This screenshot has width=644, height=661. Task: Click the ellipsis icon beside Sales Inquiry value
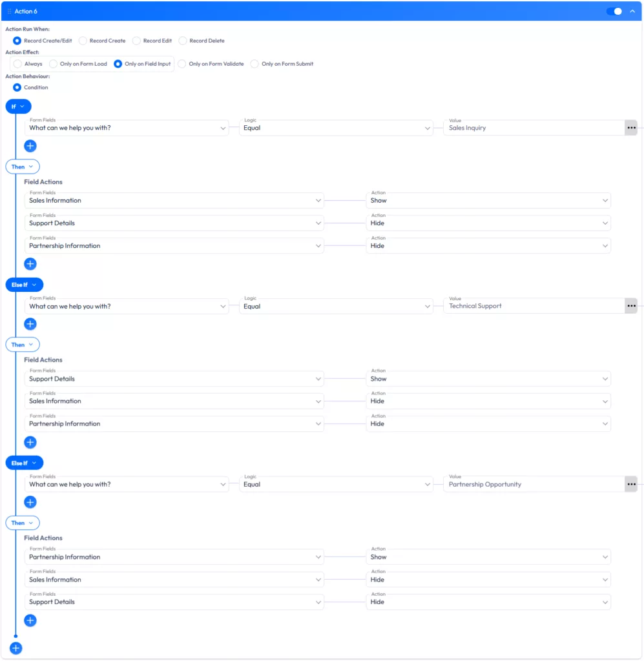(631, 127)
